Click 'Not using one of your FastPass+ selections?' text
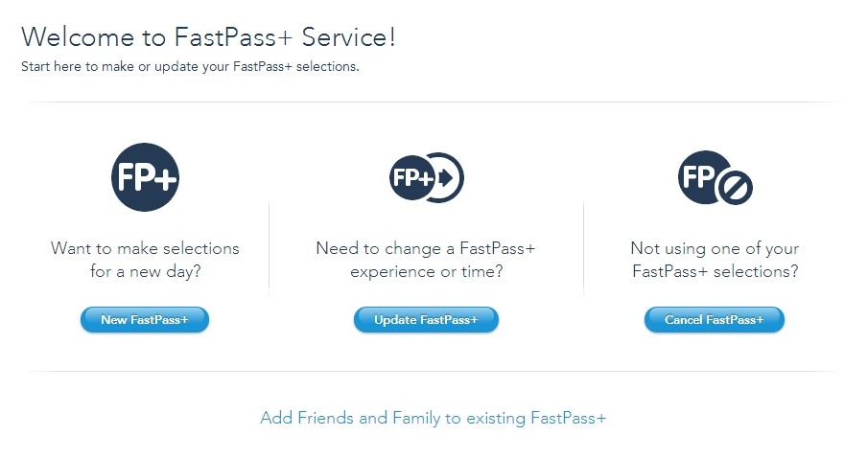The image size is (868, 459). tap(715, 260)
